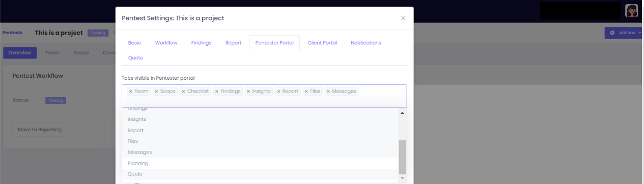
Task: Remove the Scope tag
Action: pos(156,91)
